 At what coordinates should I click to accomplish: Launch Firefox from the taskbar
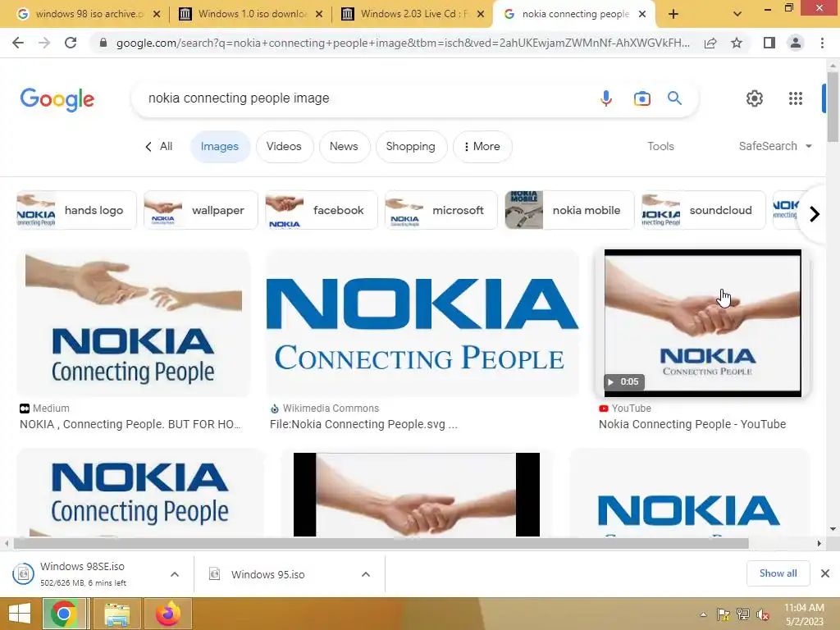point(168,614)
